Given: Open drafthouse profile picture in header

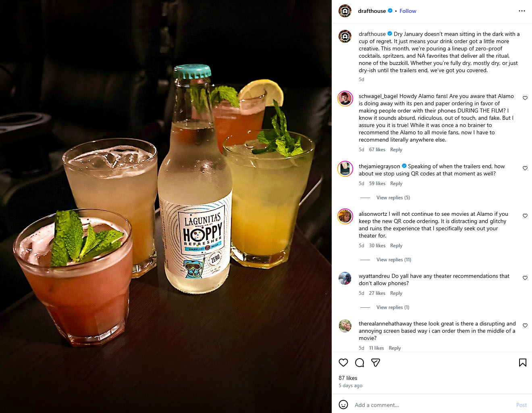Looking at the screenshot, I should (x=345, y=11).
